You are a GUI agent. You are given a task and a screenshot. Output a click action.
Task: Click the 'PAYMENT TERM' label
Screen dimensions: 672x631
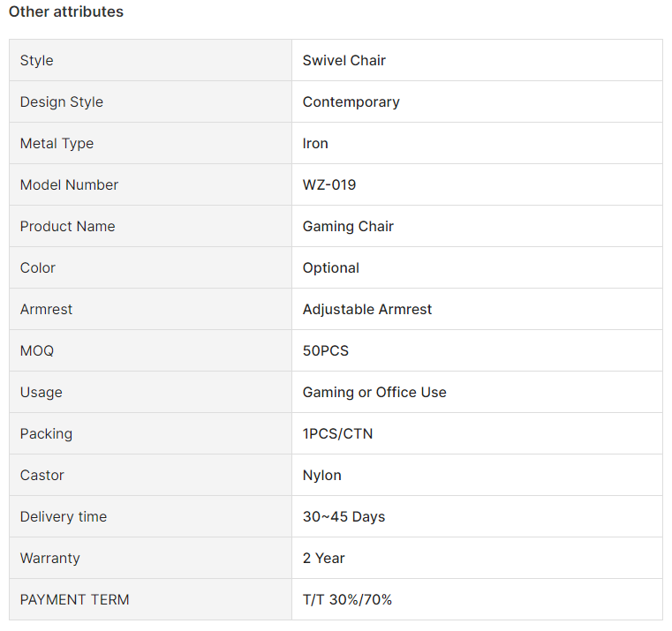[74, 600]
